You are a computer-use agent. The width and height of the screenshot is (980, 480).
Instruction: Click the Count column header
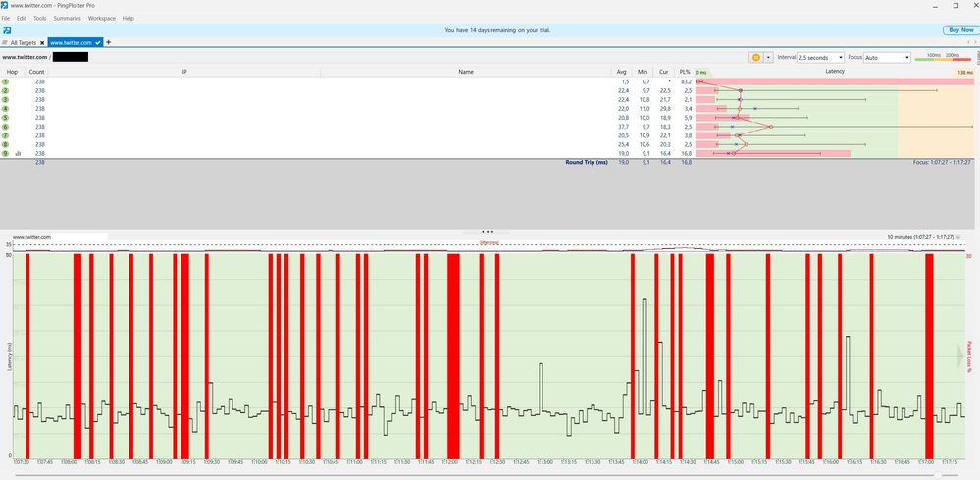coord(36,72)
